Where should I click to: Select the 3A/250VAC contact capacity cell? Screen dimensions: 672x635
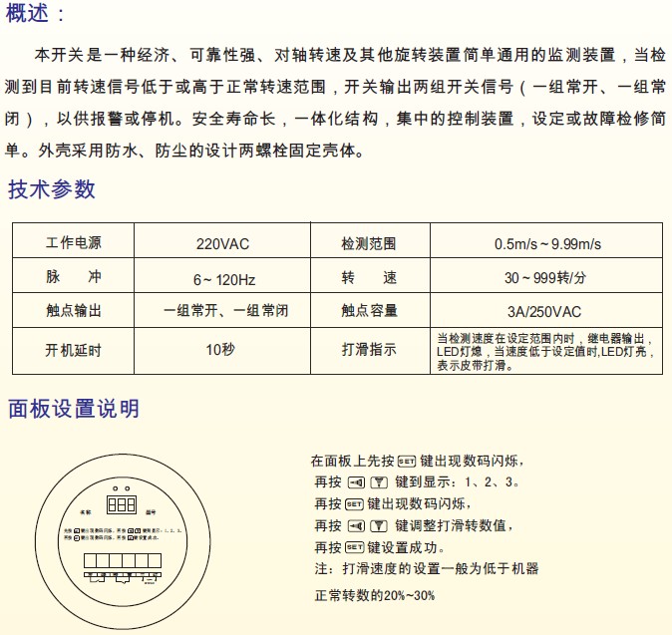click(x=547, y=311)
